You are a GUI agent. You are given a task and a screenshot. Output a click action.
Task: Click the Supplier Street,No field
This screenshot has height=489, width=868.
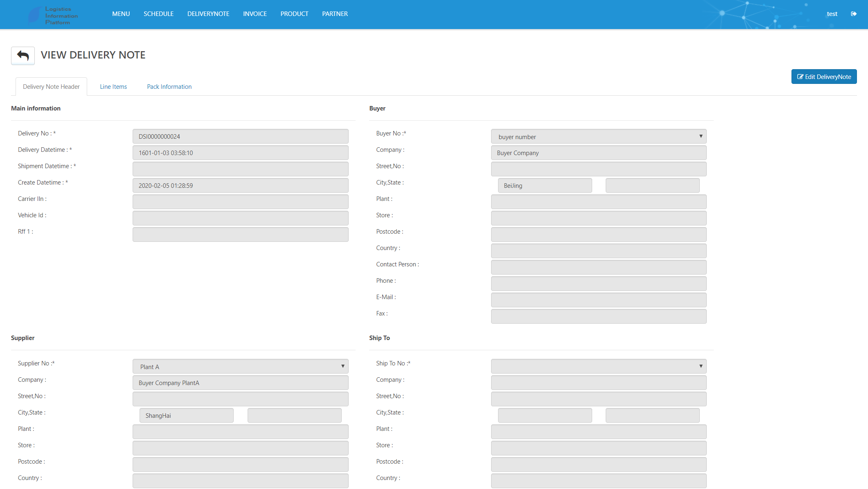pyautogui.click(x=241, y=399)
